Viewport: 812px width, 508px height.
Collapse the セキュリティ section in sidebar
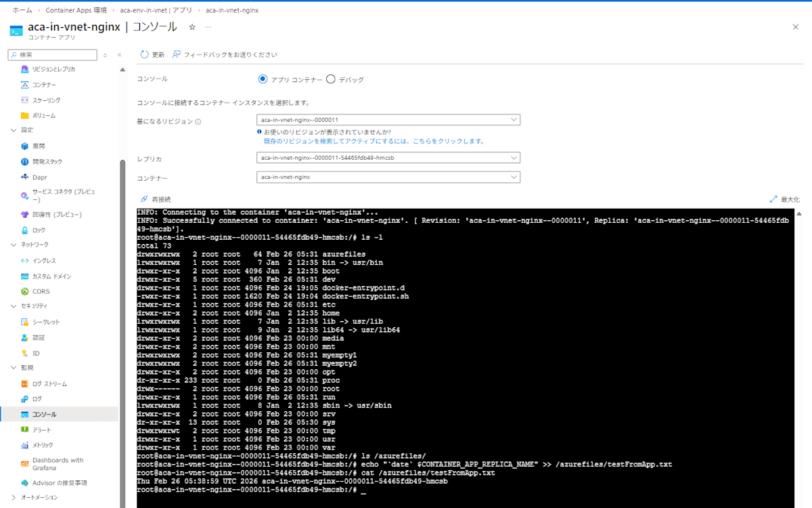click(14, 306)
